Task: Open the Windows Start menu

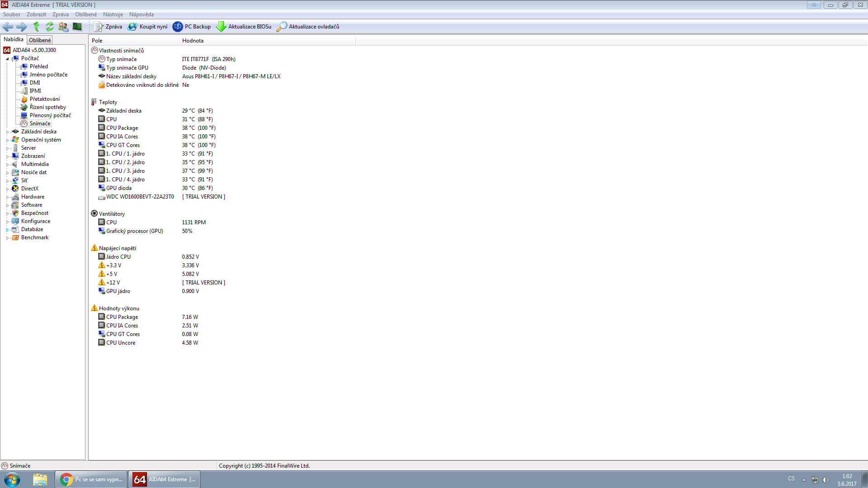Action: point(12,479)
